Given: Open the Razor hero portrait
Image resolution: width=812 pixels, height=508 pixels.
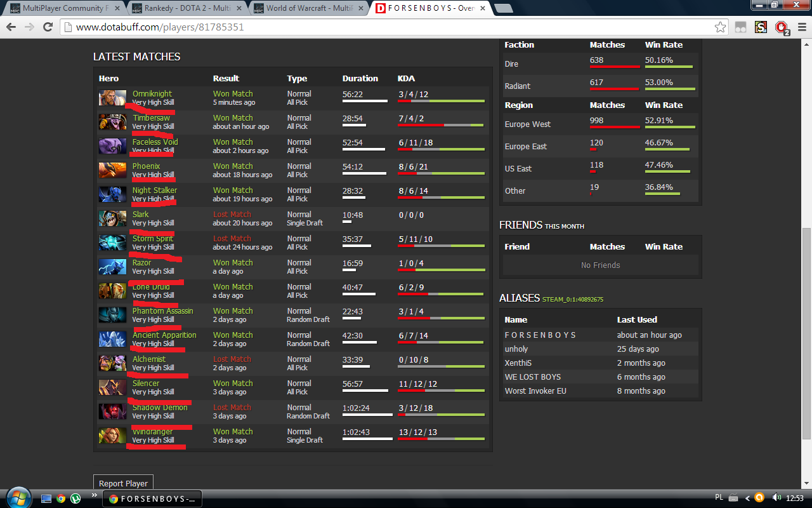Looking at the screenshot, I should [x=112, y=267].
